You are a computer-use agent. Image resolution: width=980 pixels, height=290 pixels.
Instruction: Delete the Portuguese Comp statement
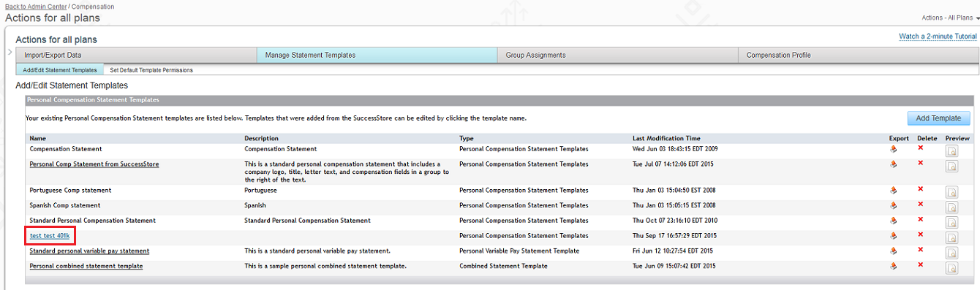[920, 189]
